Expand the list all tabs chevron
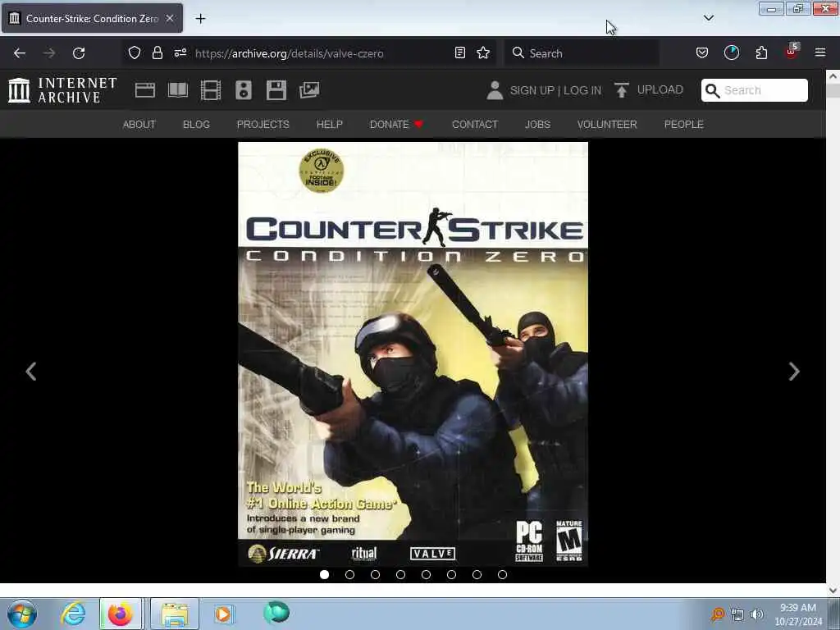The image size is (840, 630). (709, 18)
